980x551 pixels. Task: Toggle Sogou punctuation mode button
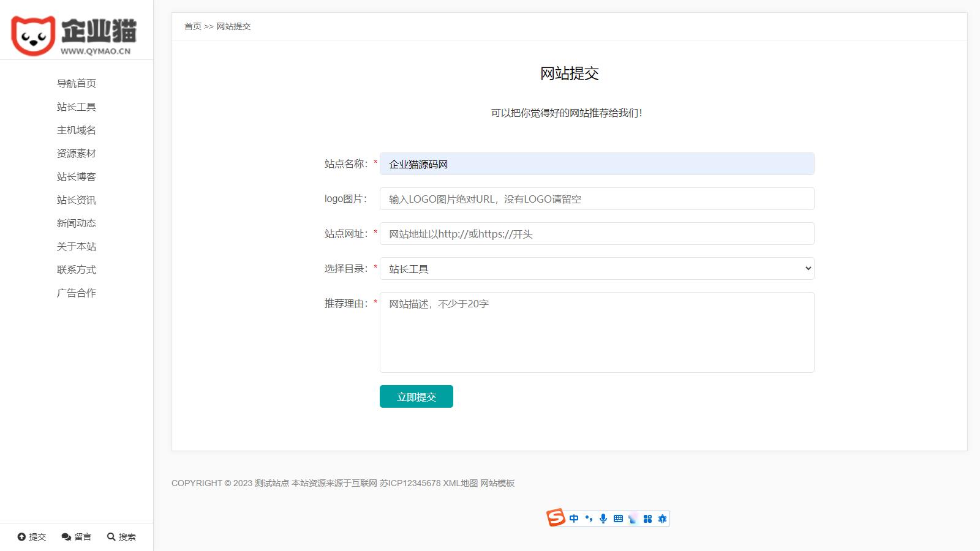click(x=589, y=519)
